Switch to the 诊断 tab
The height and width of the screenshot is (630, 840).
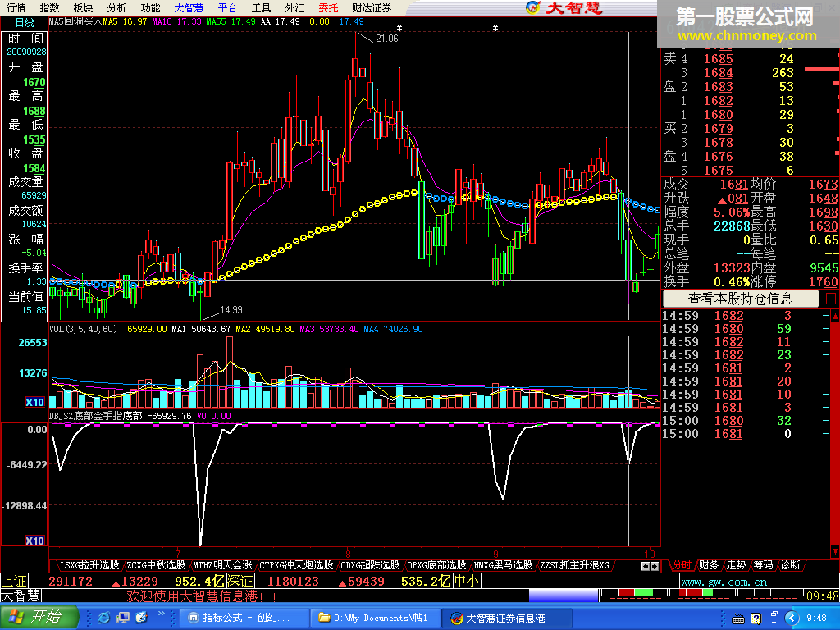[790, 565]
